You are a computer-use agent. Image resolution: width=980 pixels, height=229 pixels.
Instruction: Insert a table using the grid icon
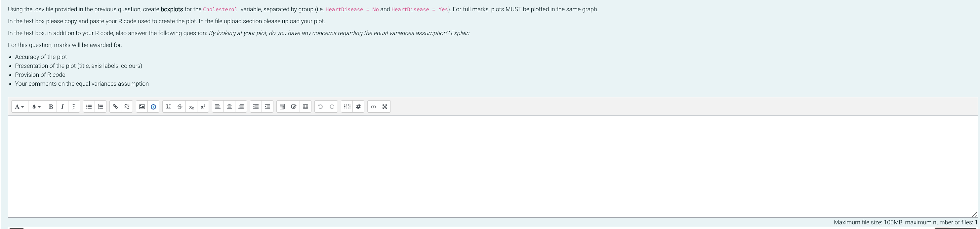[x=306, y=107]
